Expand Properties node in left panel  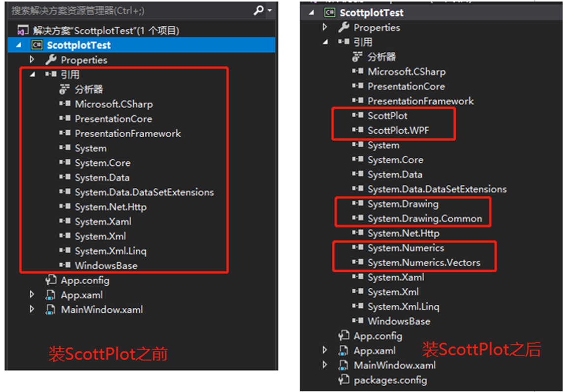[x=32, y=59]
